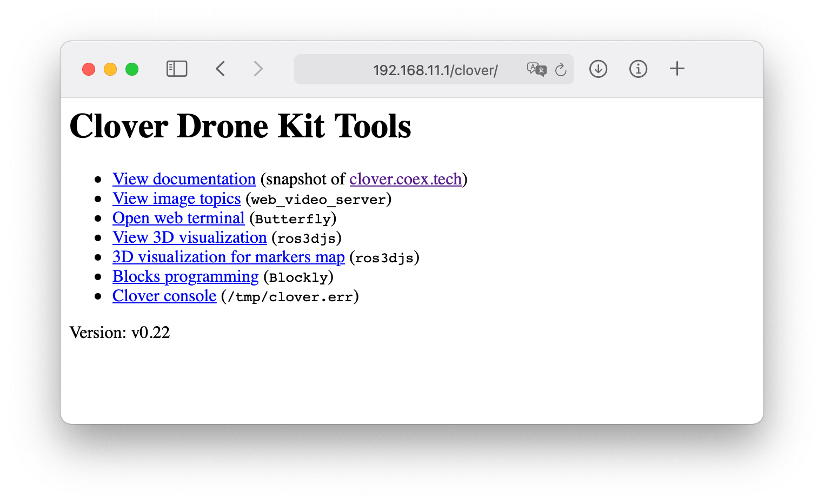This screenshot has width=824, height=504.
Task: Click the green zoom window button
Action: pos(131,69)
